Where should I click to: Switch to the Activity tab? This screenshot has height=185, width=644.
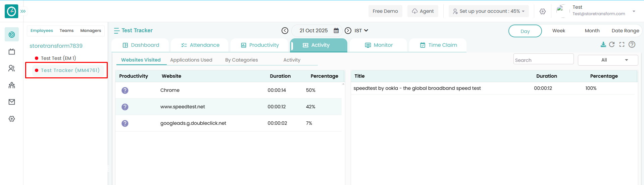319,45
